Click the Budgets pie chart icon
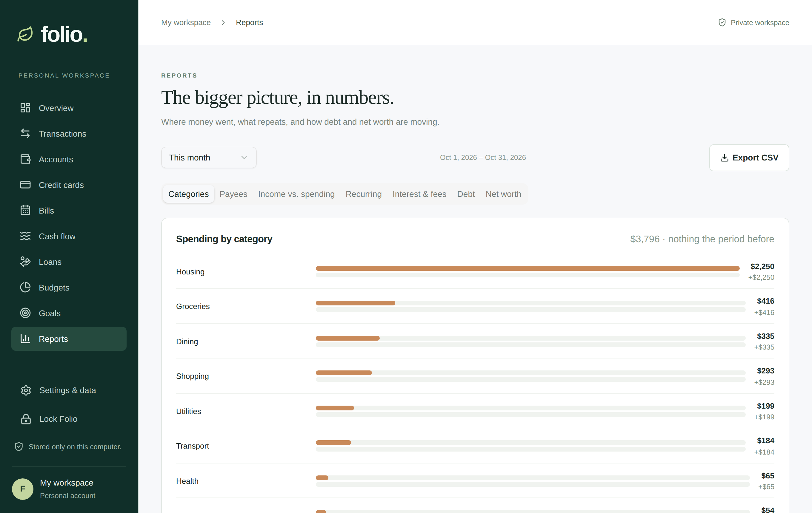This screenshot has width=812, height=513. coord(25,287)
